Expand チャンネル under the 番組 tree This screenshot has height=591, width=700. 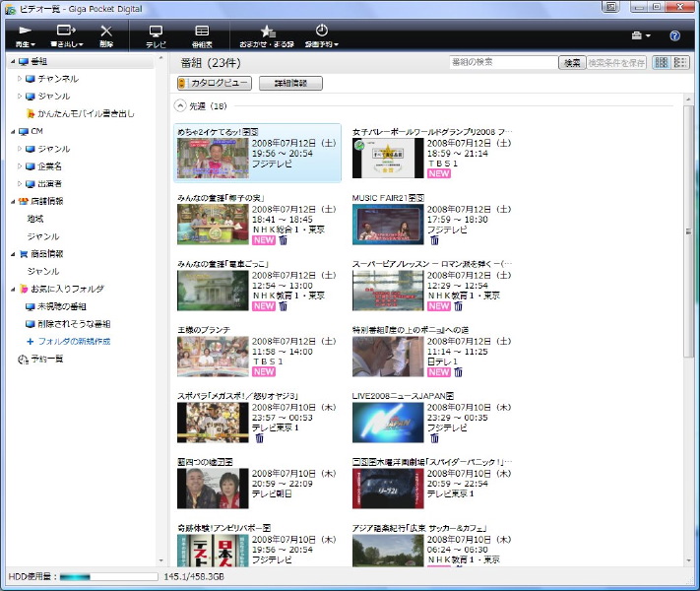click(20, 79)
